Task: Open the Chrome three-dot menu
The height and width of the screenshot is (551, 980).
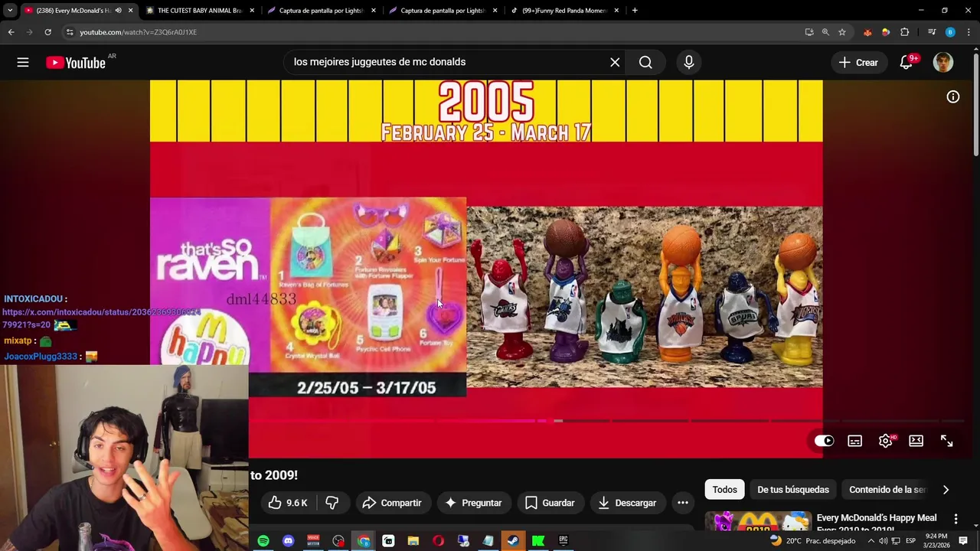Action: 969,32
